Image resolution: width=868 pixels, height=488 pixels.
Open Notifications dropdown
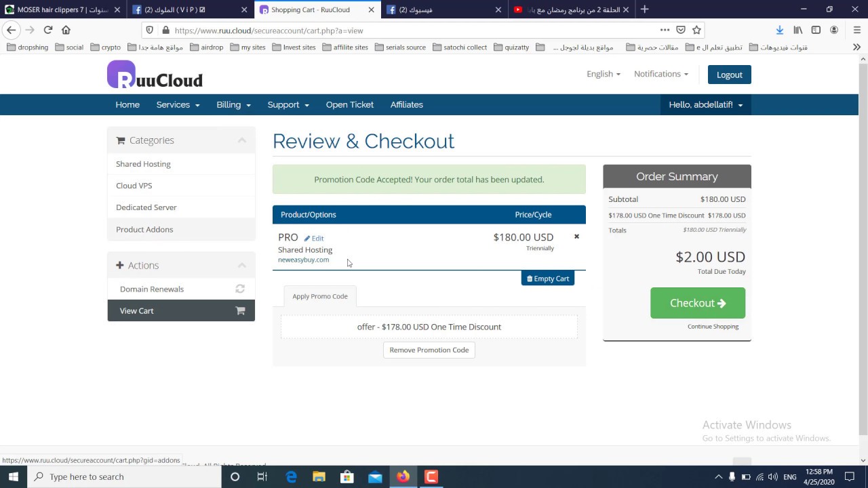coord(661,74)
